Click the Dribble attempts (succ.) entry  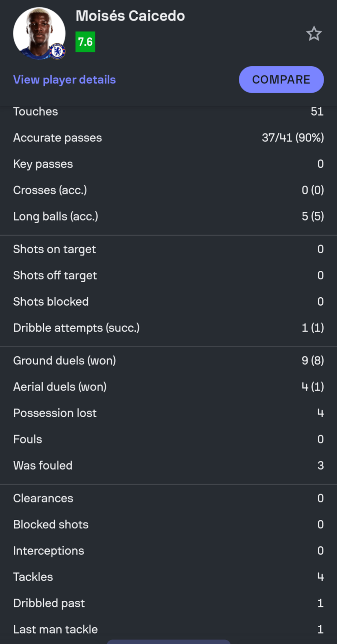[168, 328]
